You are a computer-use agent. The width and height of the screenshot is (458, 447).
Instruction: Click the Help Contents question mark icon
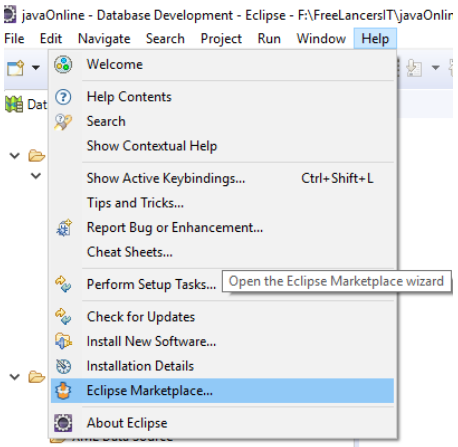pyautogui.click(x=63, y=97)
